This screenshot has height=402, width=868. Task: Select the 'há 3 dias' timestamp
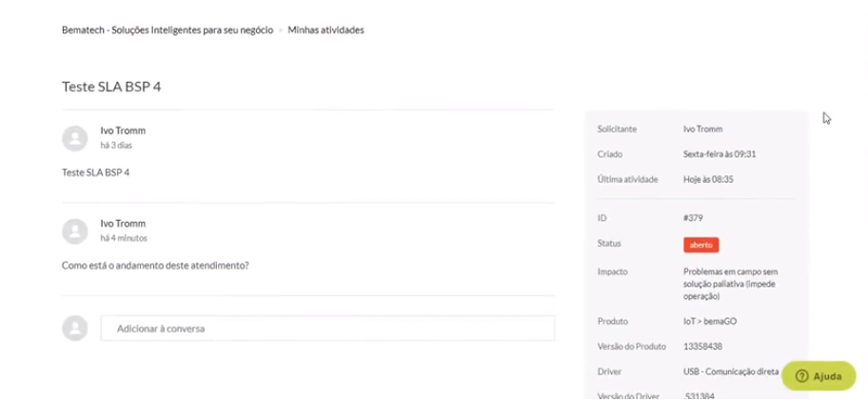pos(117,146)
